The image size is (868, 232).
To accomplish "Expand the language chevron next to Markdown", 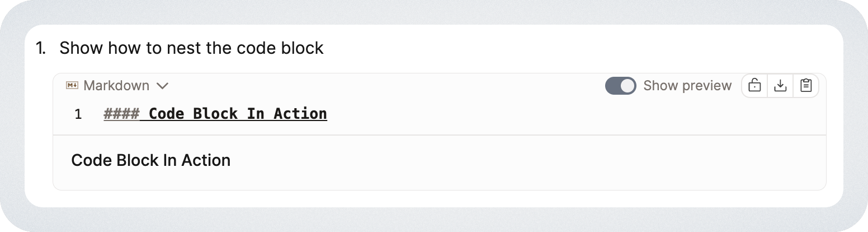I will (162, 86).
